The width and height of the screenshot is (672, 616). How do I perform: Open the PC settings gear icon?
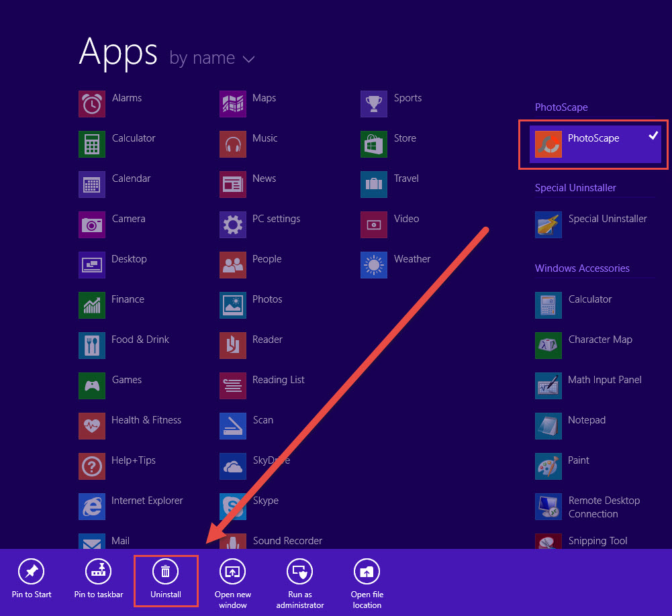(233, 225)
